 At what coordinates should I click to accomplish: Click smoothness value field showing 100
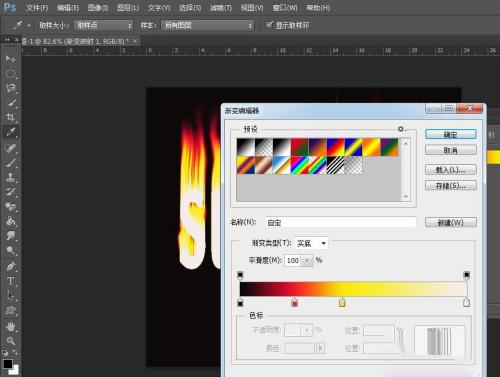point(293,260)
